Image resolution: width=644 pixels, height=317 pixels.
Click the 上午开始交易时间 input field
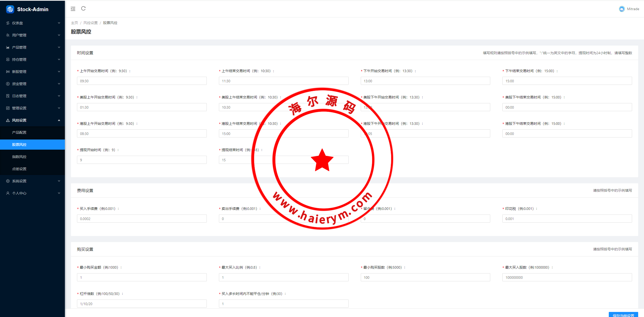(x=142, y=81)
